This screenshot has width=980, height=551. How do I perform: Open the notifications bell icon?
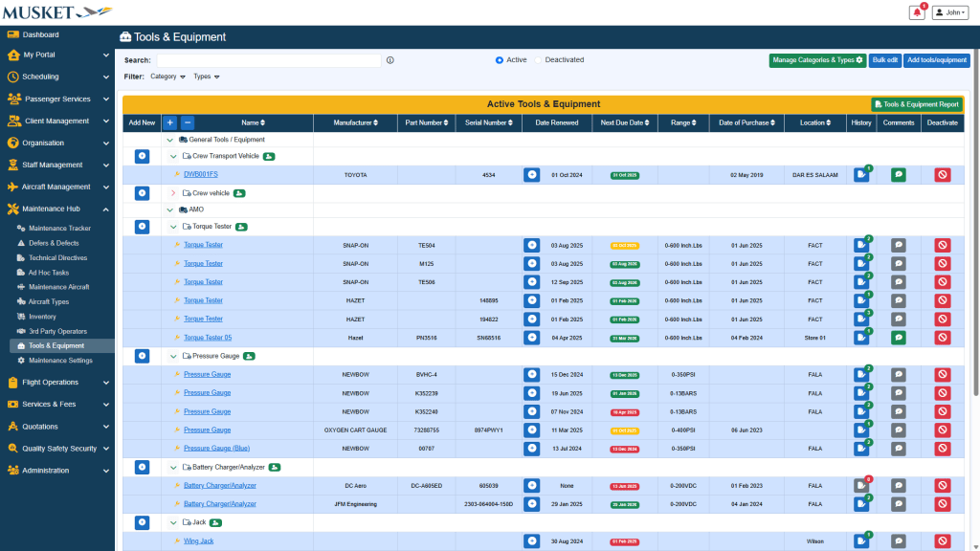[917, 12]
